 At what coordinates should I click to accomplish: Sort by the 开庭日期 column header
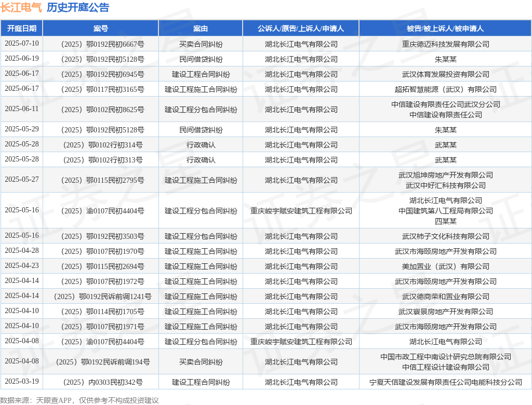22,29
